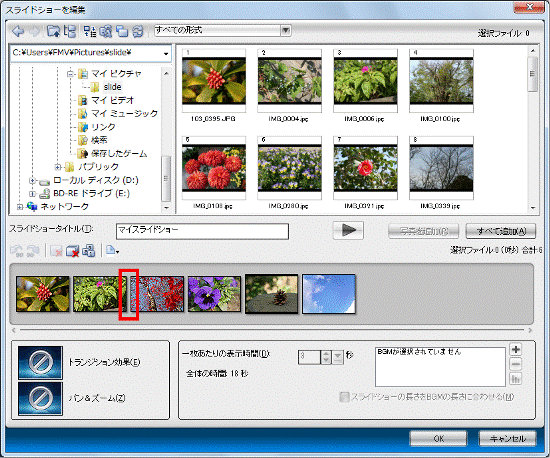550x458 pixels.
Task: Redo the slideshow edit
Action: click(x=33, y=251)
